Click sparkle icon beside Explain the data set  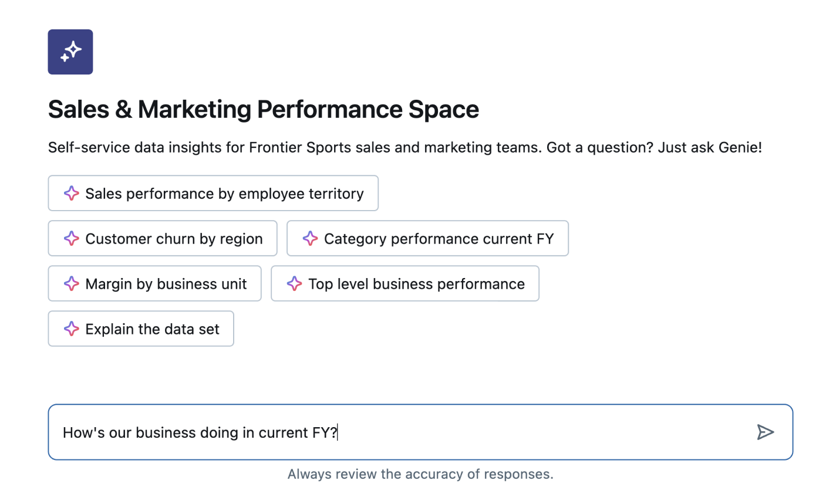tap(71, 329)
